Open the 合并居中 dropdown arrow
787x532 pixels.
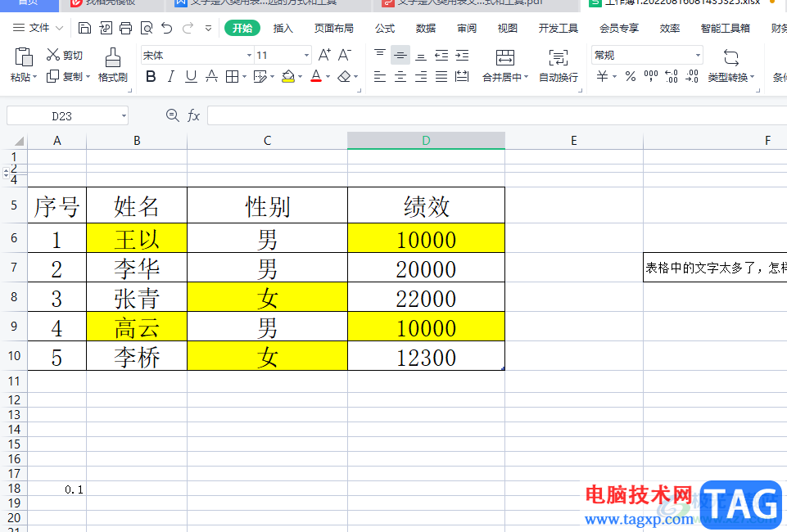527,77
